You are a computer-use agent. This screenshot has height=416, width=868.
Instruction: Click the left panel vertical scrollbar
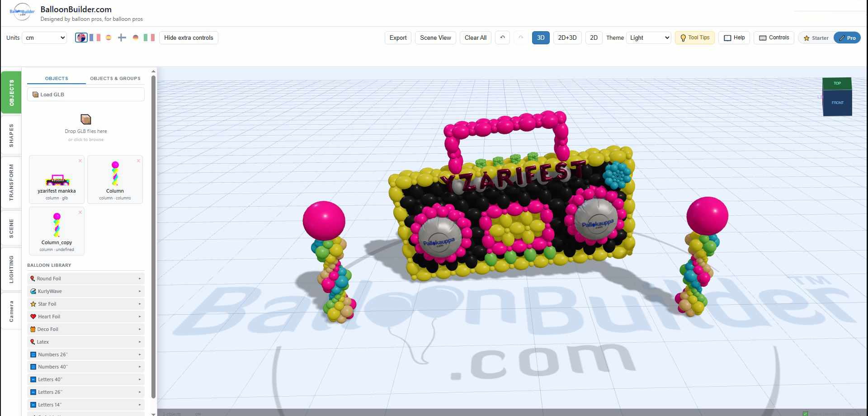tap(153, 236)
